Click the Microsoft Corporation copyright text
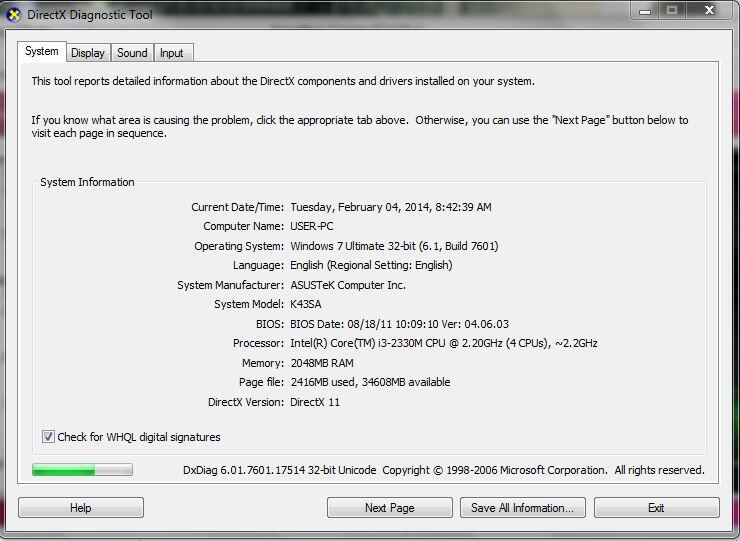Viewport: 740px width, 541px height. point(543,470)
